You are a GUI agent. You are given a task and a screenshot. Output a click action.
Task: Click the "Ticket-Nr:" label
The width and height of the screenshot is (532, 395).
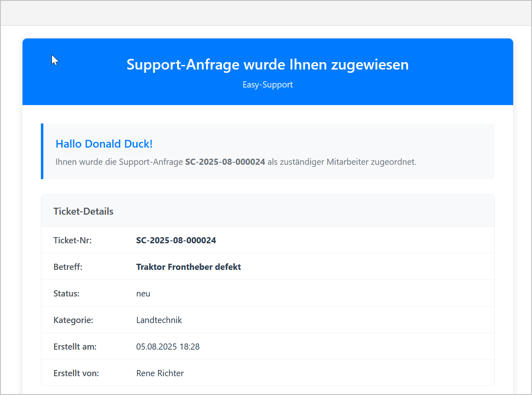(72, 240)
